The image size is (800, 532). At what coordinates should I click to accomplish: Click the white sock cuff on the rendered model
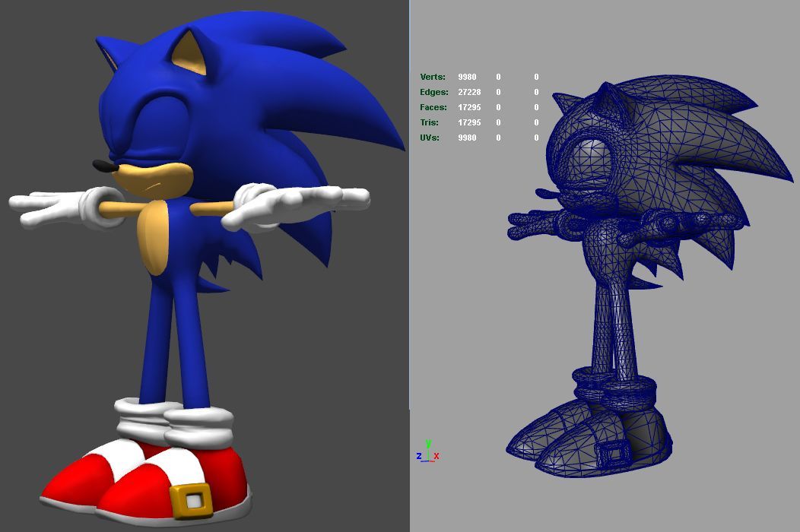tap(198, 427)
